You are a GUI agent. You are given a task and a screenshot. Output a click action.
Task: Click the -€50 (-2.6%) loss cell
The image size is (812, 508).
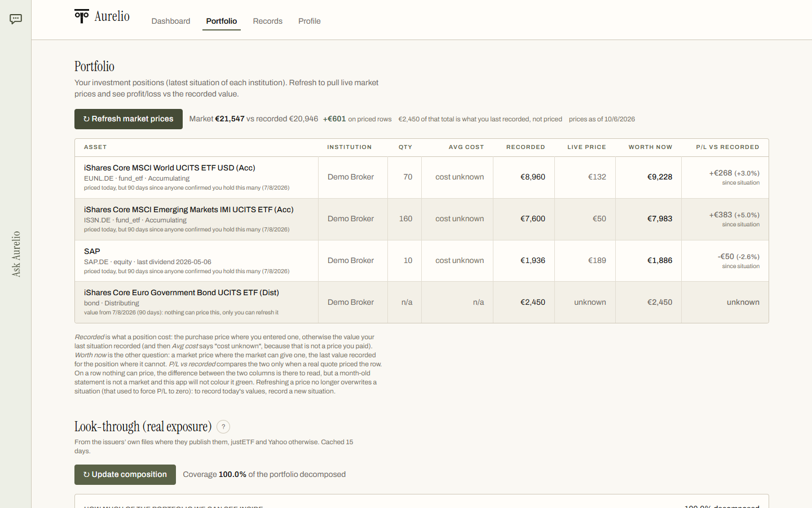(739, 257)
